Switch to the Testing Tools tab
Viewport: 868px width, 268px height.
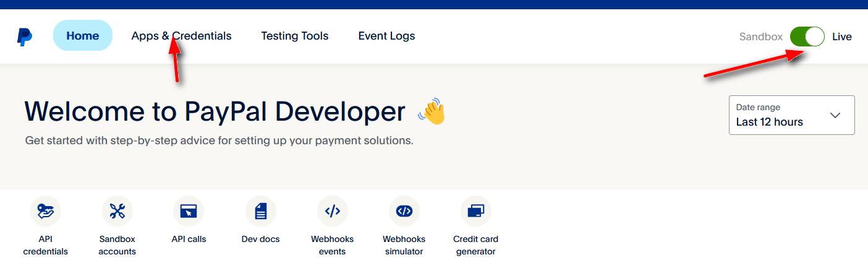294,36
